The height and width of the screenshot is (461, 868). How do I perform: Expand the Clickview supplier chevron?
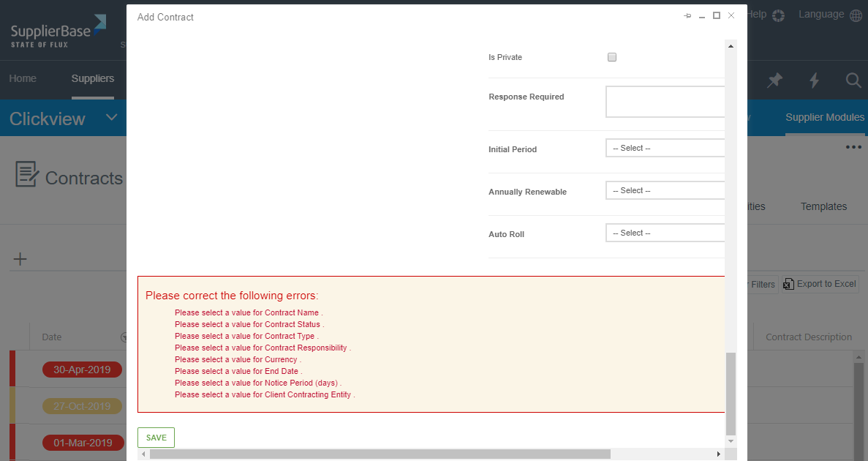(112, 118)
